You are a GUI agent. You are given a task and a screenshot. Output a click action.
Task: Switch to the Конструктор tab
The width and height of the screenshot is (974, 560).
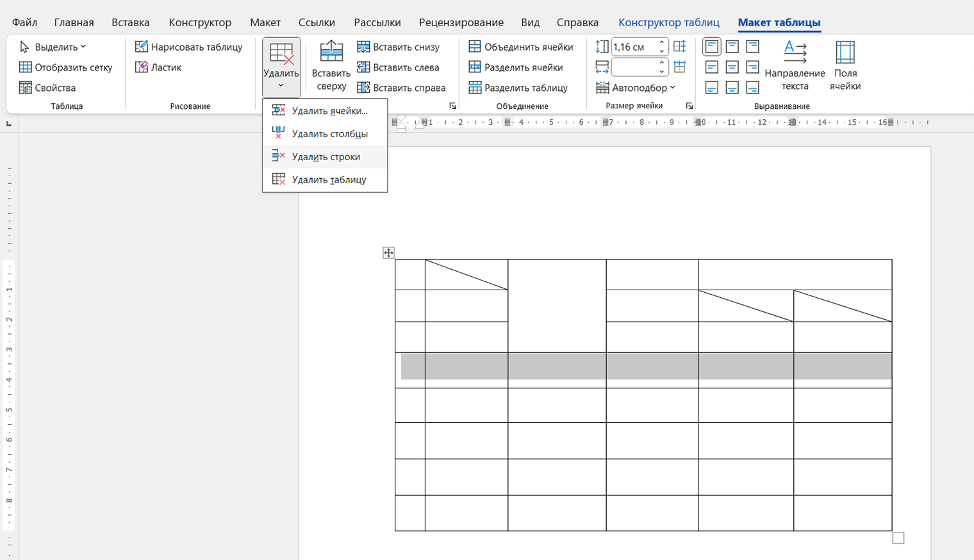[x=200, y=22]
